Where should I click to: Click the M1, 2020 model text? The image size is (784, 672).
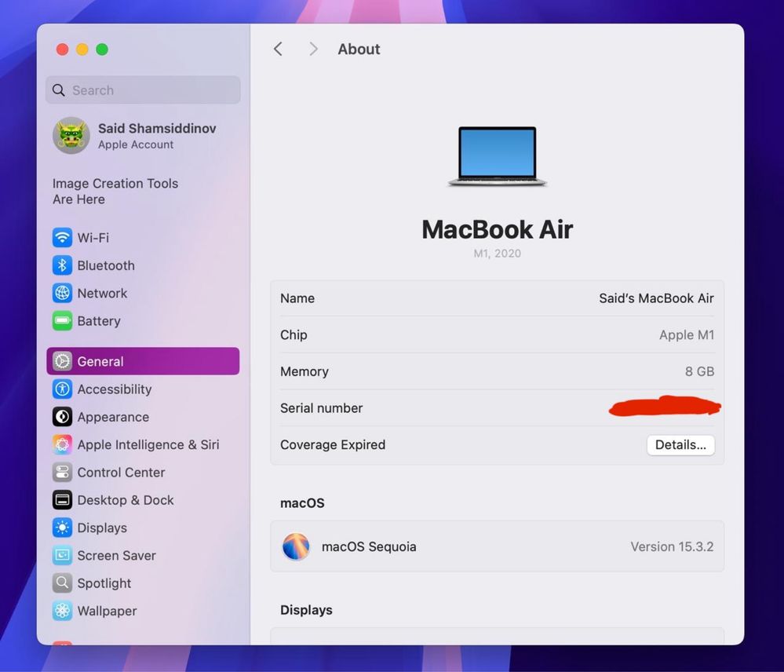(498, 254)
